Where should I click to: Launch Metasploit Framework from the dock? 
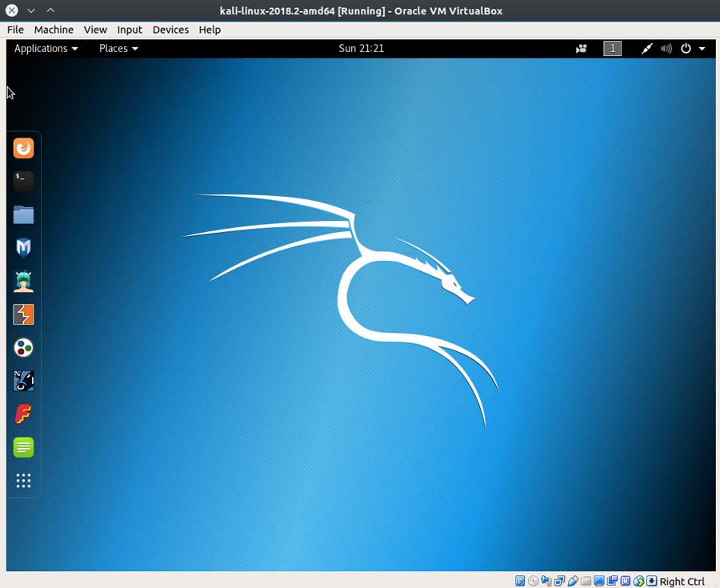[23, 248]
